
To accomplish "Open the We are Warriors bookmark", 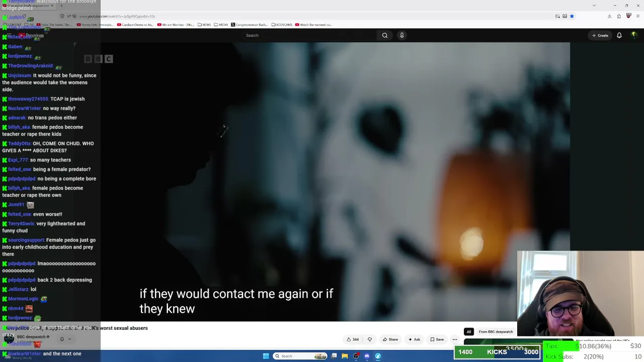I will point(176,25).
